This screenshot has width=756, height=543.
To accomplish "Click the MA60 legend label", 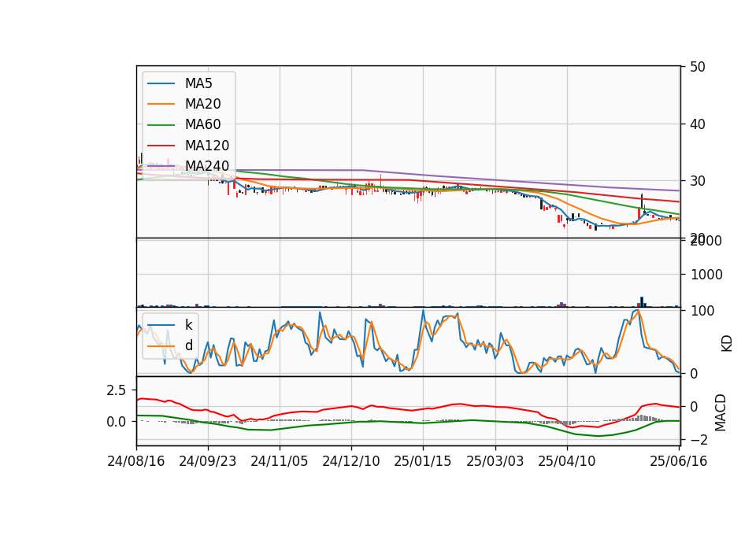I will (x=202, y=125).
